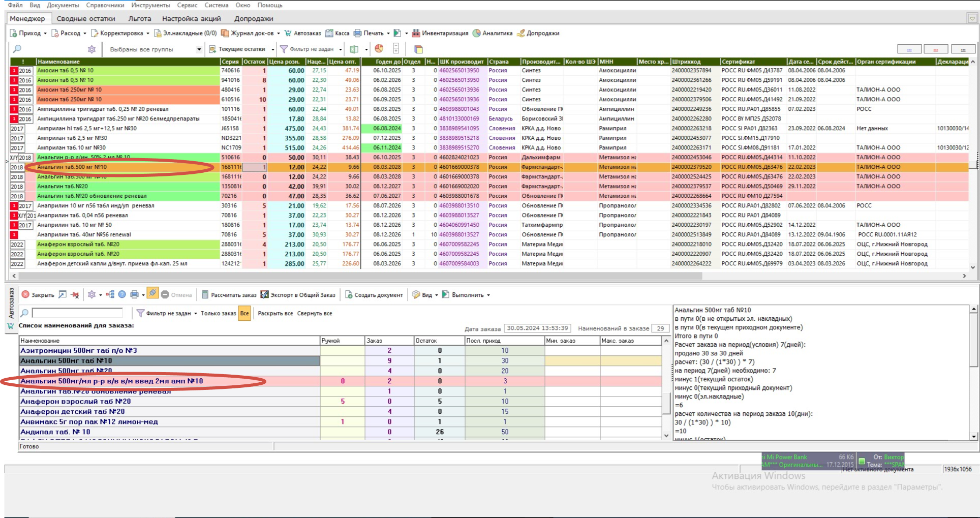Screen dimensions: 980x518
Task: Click the Рассчитать заказ calculator icon
Action: coord(205,294)
